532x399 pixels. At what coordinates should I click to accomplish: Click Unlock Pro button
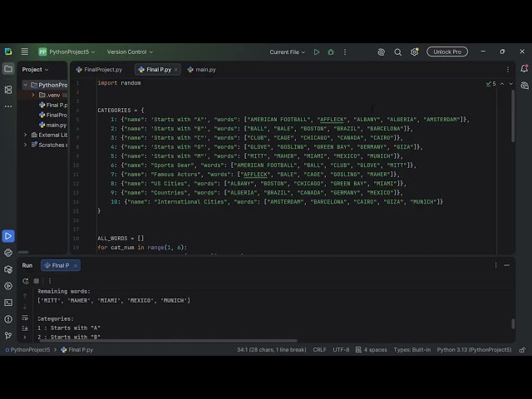tap(447, 52)
